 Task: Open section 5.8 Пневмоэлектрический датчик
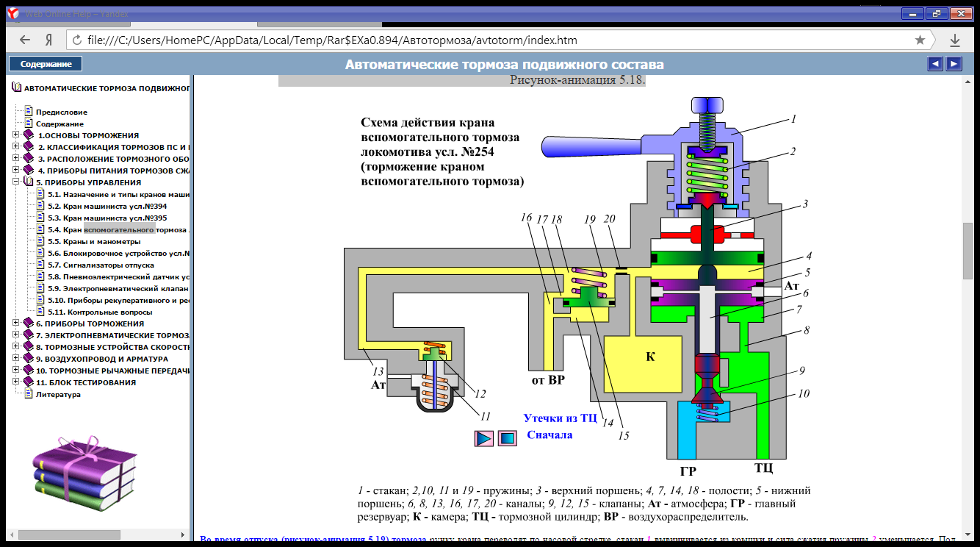(119, 276)
